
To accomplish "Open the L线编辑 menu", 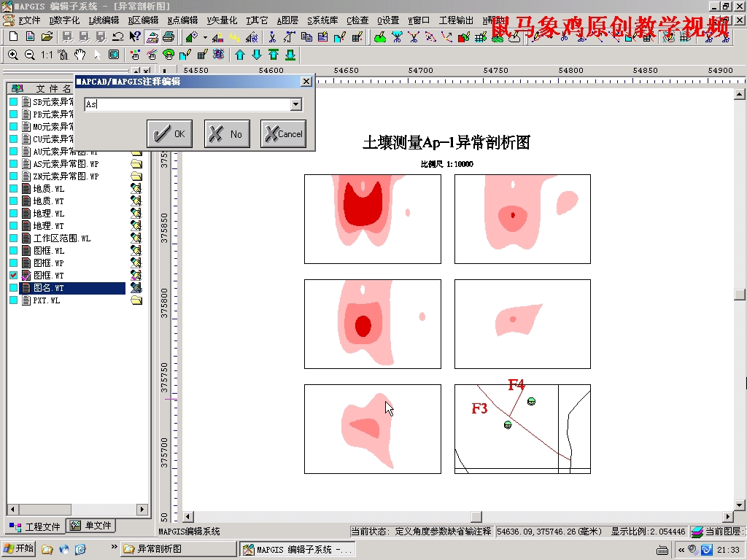I will [104, 20].
